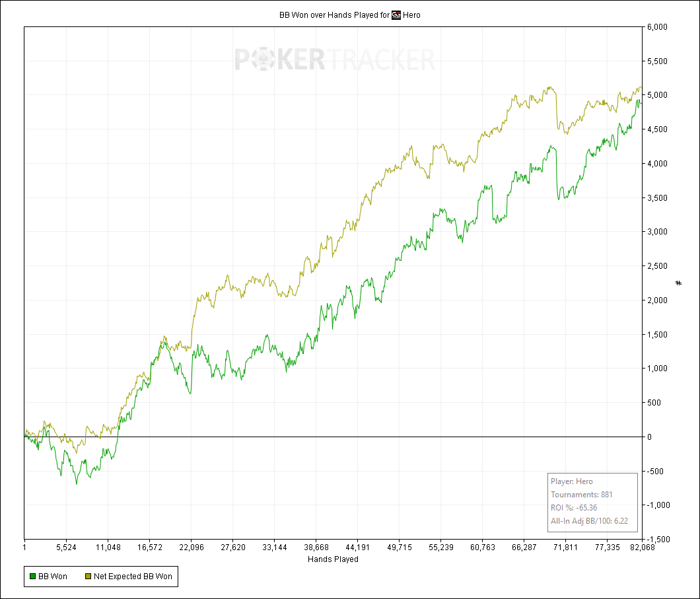The image size is (700, 599).
Task: Click the All-In Adj BB/100: 6.22 stat
Action: [x=589, y=521]
